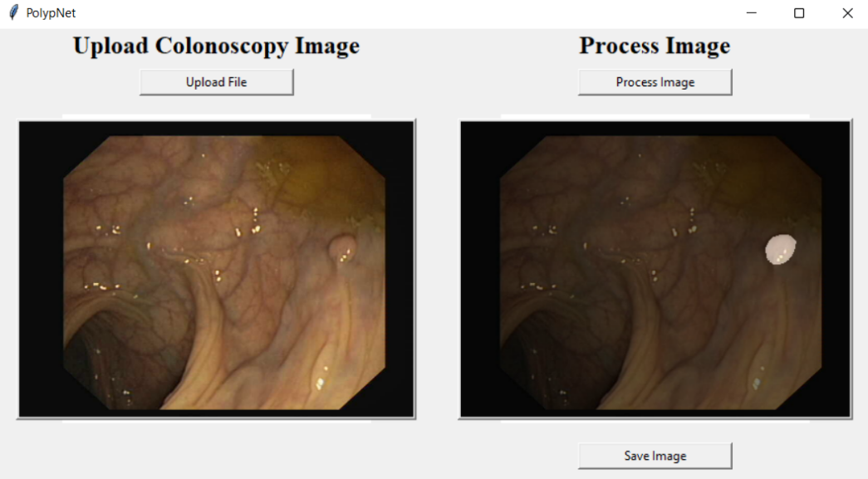Viewport: 868px width, 479px height.
Task: Click the yellowish area in original image
Action: (x=310, y=177)
